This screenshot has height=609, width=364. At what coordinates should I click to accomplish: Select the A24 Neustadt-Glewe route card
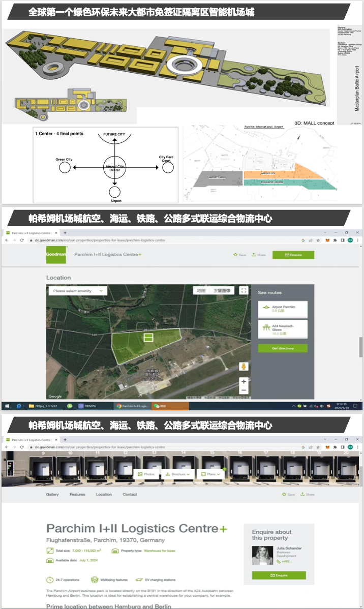[x=283, y=329]
